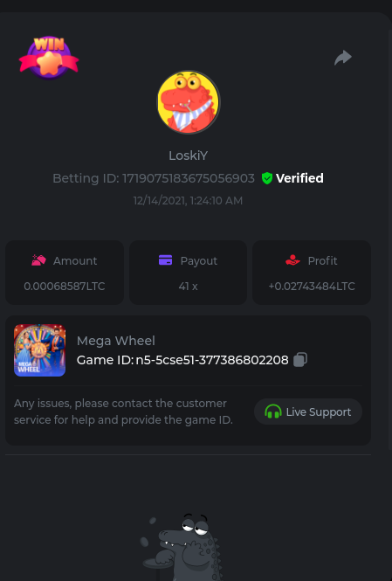The height and width of the screenshot is (581, 392).
Task: Click the pink Amount icon
Action: [x=39, y=260]
